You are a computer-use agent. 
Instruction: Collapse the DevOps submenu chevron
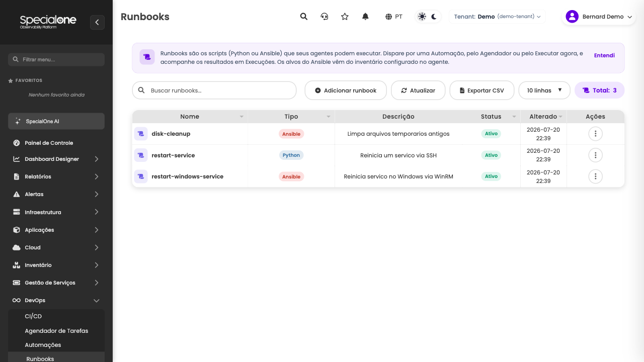[97, 301]
